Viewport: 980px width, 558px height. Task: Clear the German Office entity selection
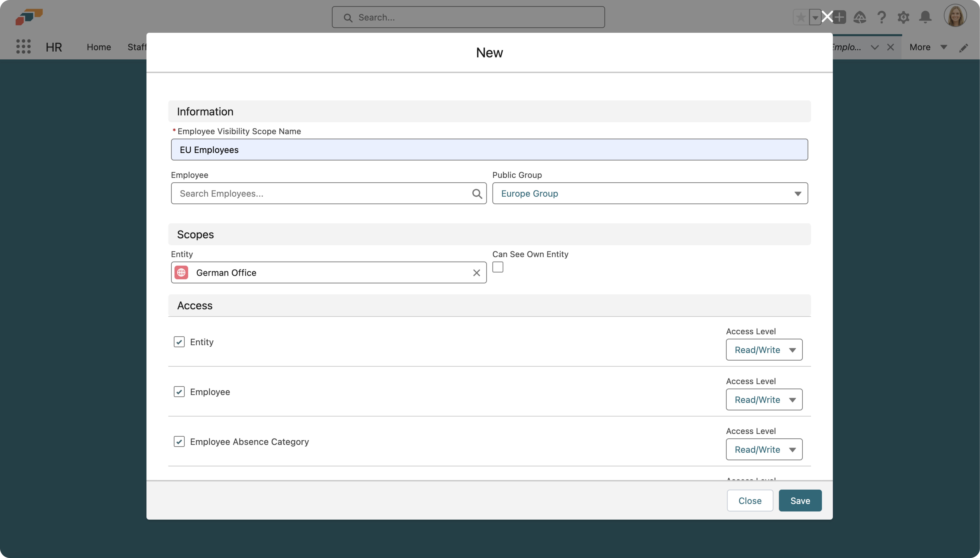pos(476,273)
